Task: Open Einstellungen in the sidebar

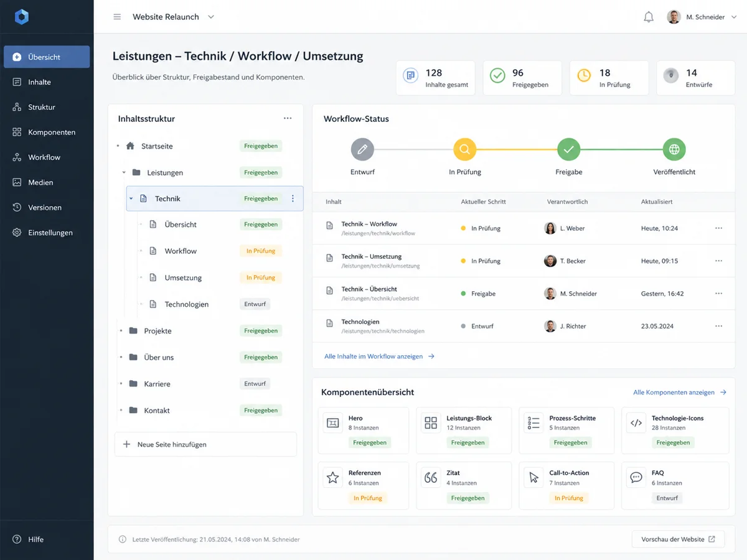Action: (47, 233)
